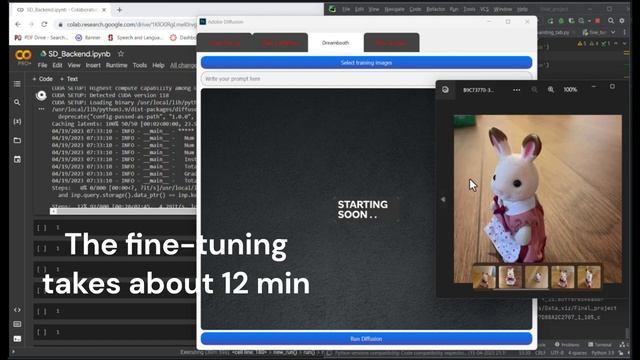This screenshot has height=360, width=640.
Task: Open Colab Tools menu
Action: pos(140,65)
